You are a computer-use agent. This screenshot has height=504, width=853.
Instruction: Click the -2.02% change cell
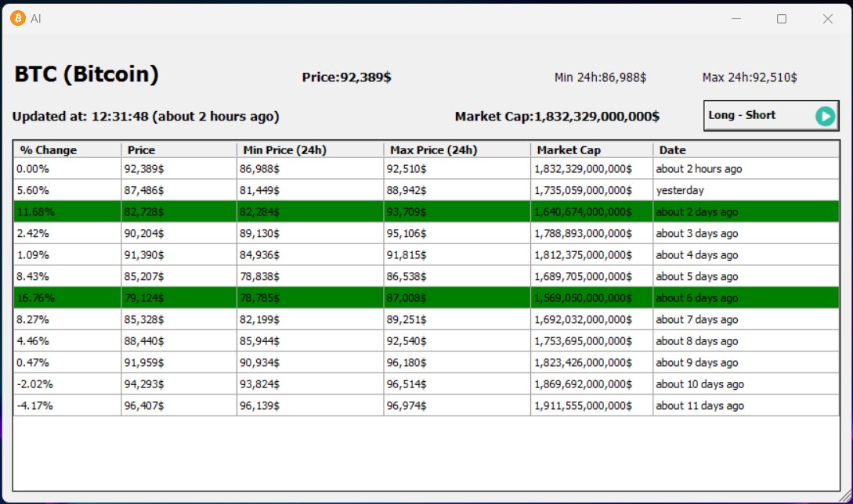point(67,383)
